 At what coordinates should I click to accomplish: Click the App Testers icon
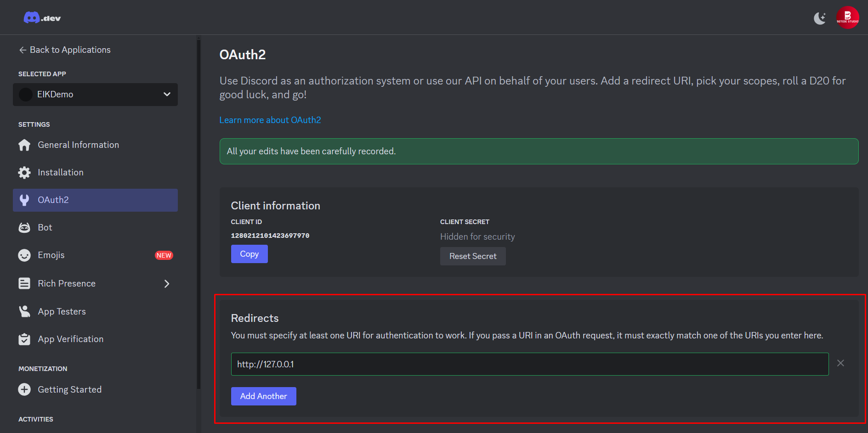coord(24,311)
